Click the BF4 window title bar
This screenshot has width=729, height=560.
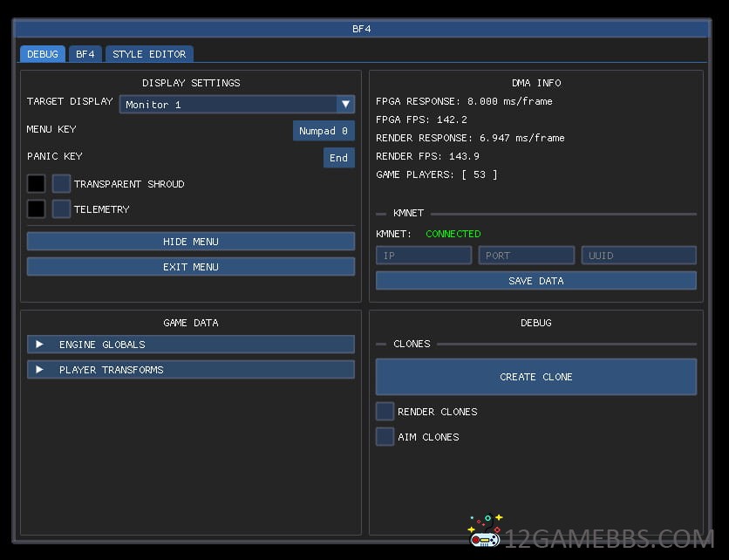[362, 29]
